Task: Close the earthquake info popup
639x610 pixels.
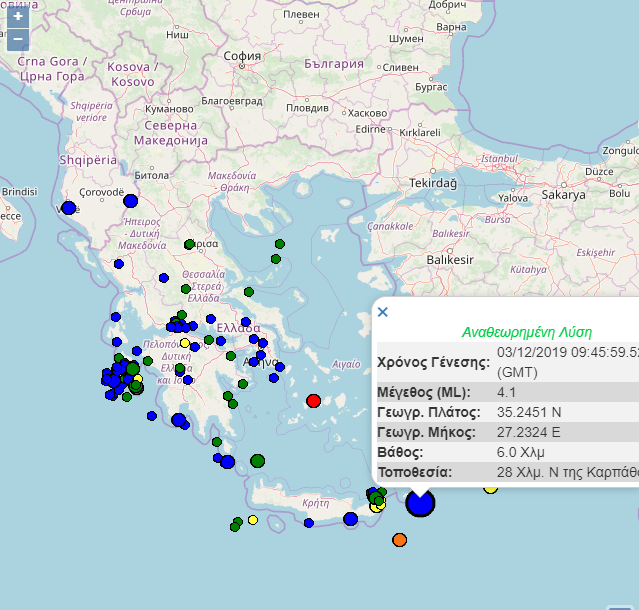Action: coord(382,312)
